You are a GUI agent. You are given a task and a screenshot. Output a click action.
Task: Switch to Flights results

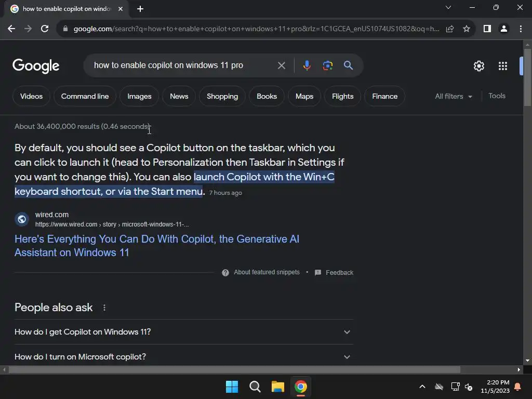click(x=342, y=96)
